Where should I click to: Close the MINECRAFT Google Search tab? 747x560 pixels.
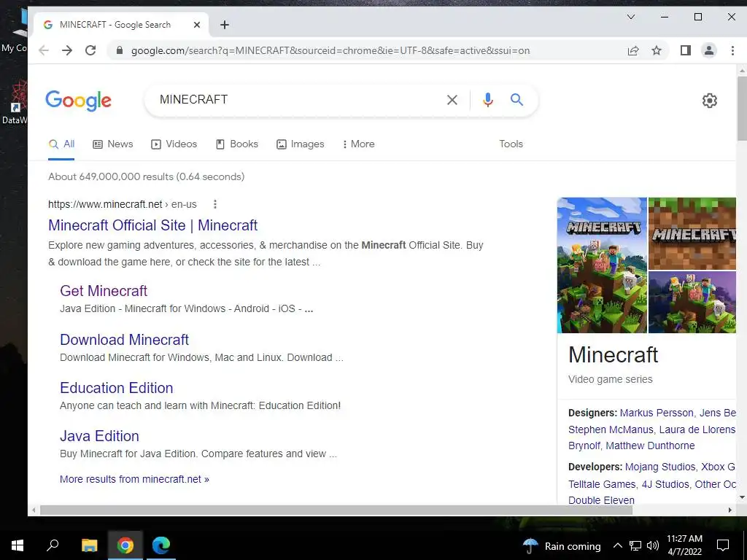(197, 25)
